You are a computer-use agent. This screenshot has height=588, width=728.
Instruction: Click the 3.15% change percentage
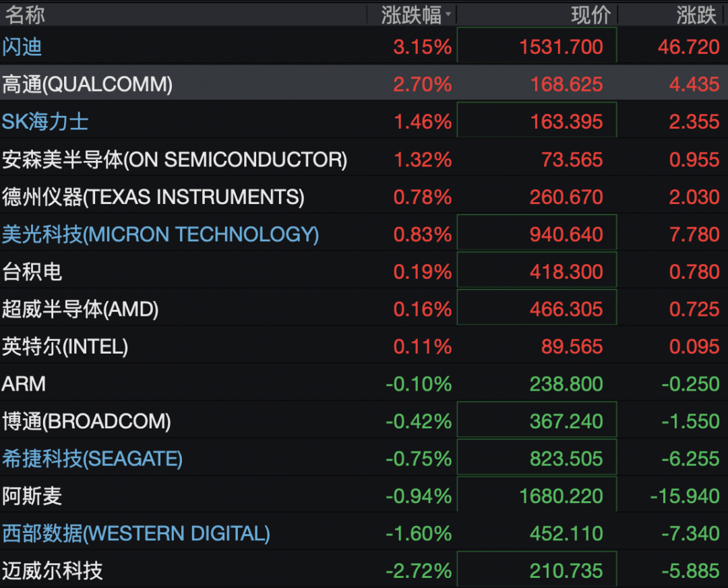coord(423,47)
